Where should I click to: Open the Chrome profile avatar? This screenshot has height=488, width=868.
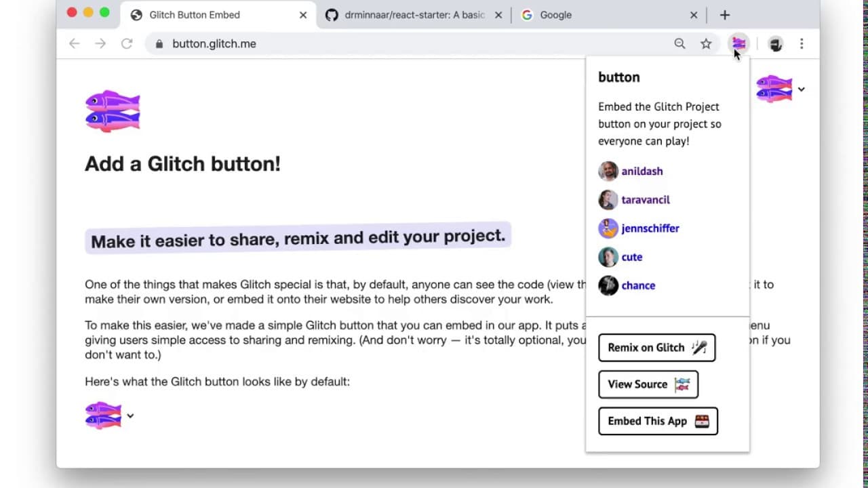click(776, 44)
